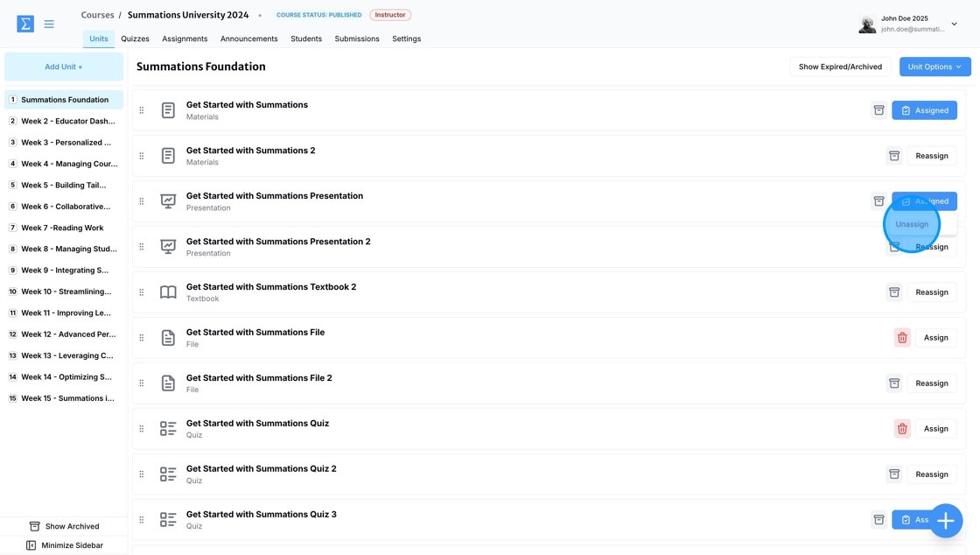Click materials document icon of Get Started with Summations 2

(168, 156)
